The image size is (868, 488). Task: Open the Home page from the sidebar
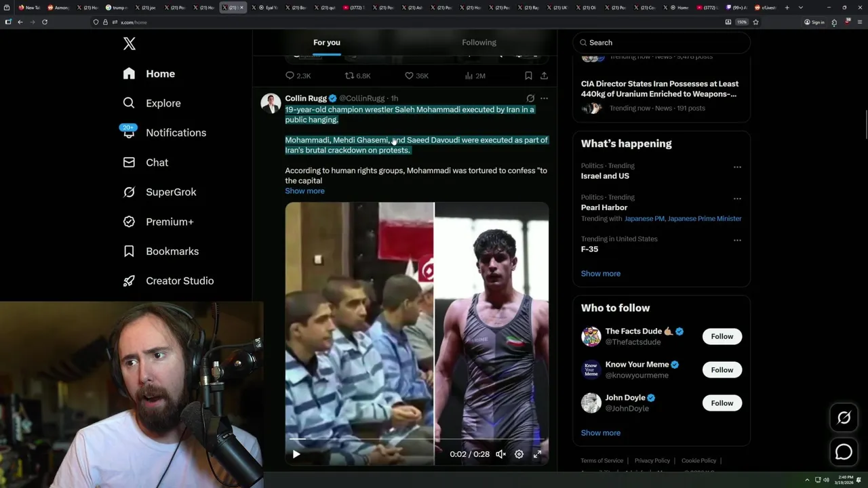pos(149,74)
